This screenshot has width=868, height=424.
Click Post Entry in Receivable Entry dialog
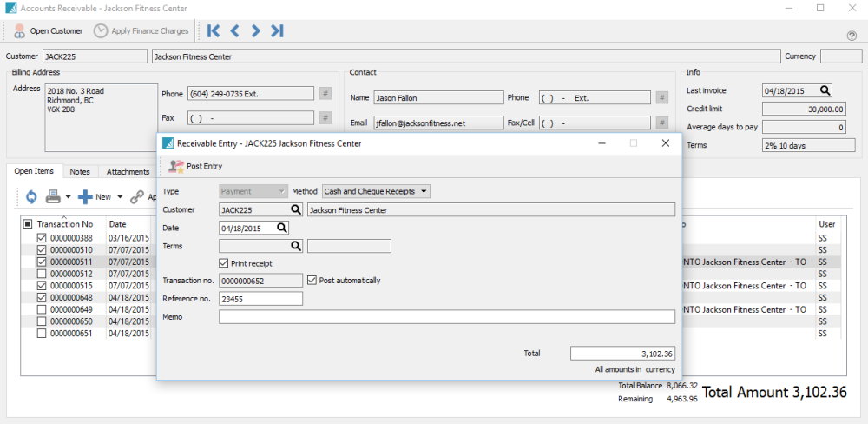pos(194,166)
